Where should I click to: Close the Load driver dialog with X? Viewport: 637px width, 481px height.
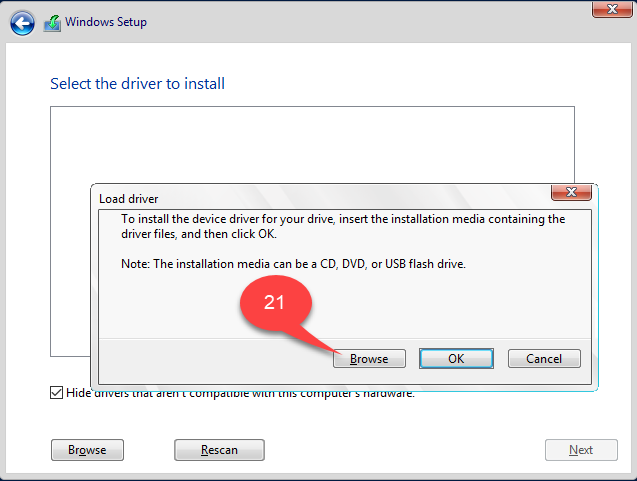pyautogui.click(x=571, y=192)
